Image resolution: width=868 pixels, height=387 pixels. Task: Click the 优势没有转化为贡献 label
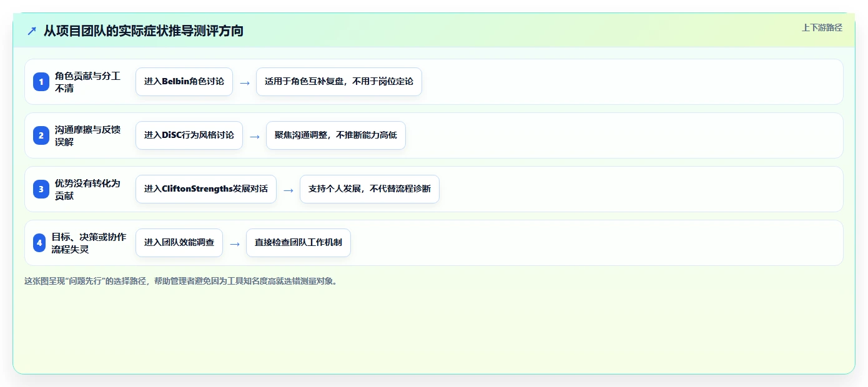pyautogui.click(x=87, y=189)
